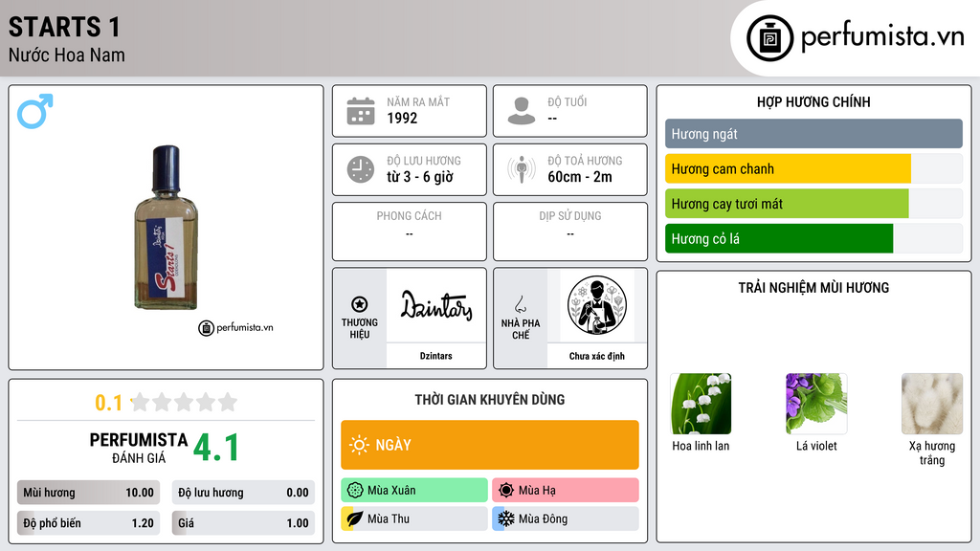Click the Nước Hoa Nam subtitle
Viewport: 980px width, 551px height.
tap(66, 55)
